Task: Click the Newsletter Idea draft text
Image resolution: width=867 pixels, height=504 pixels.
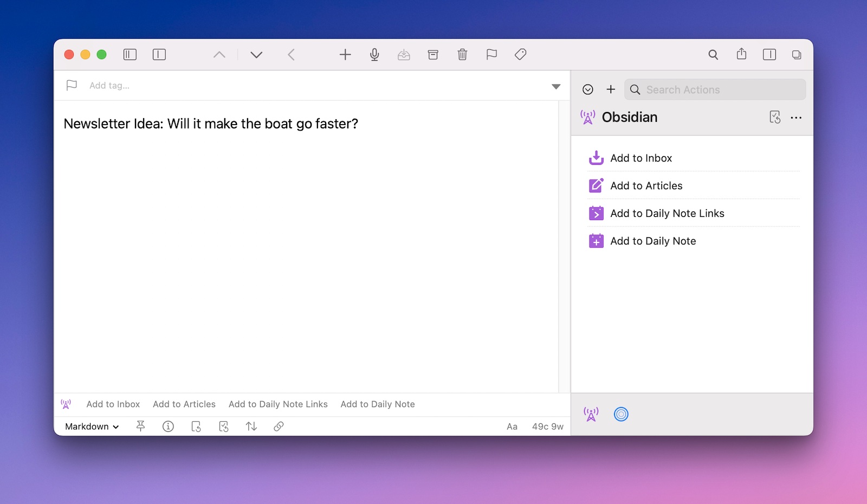Action: [x=211, y=124]
